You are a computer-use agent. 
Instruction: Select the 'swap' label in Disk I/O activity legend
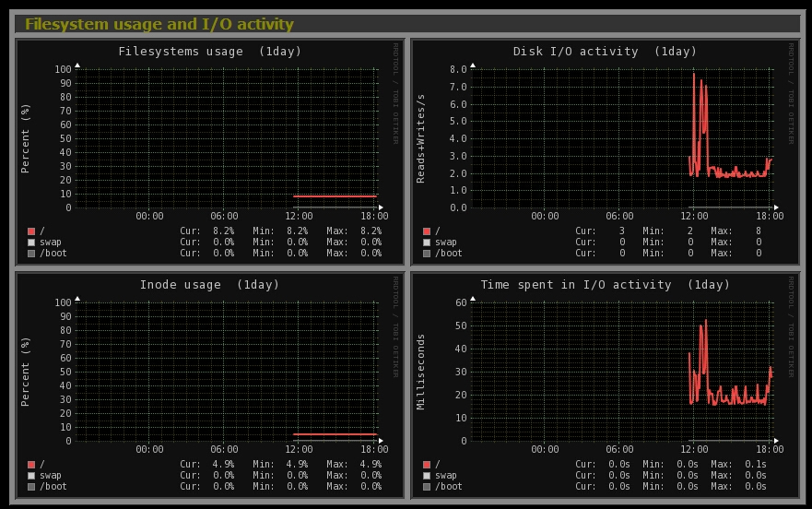pos(446,243)
